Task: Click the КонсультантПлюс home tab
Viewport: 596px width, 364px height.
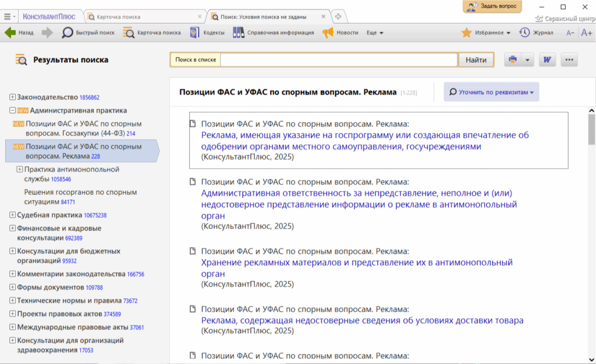Action: 49,17
